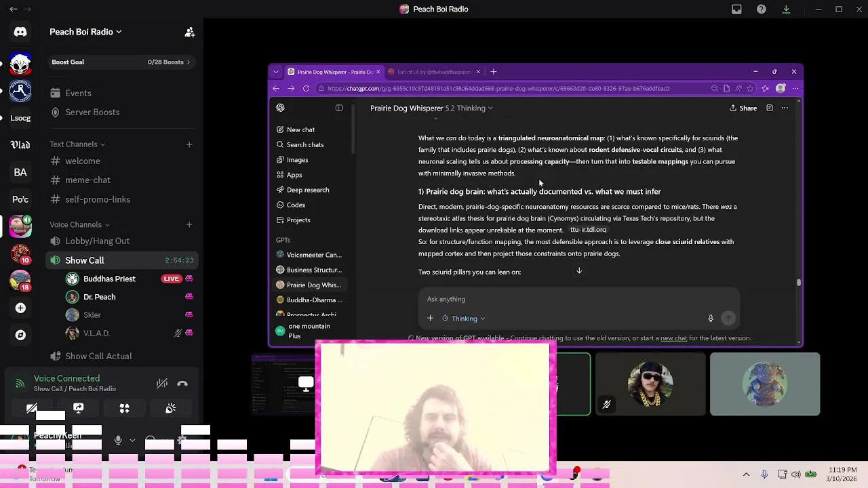Click voice connection signal icon

(20, 384)
